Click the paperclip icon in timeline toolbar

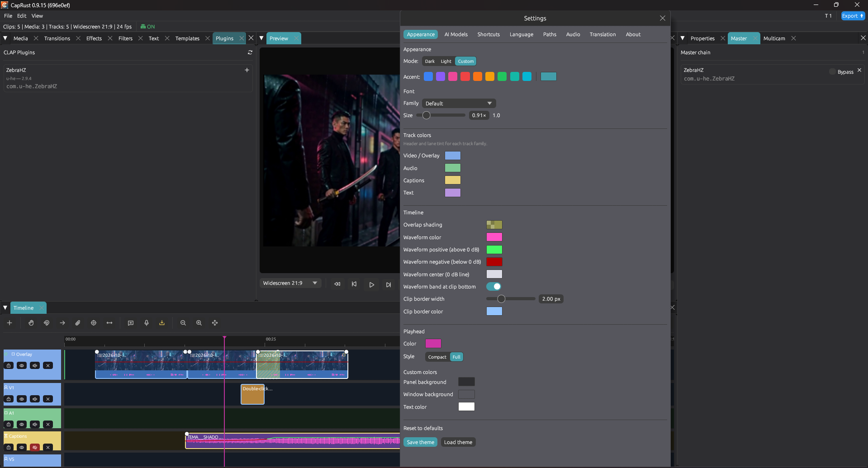(x=78, y=323)
